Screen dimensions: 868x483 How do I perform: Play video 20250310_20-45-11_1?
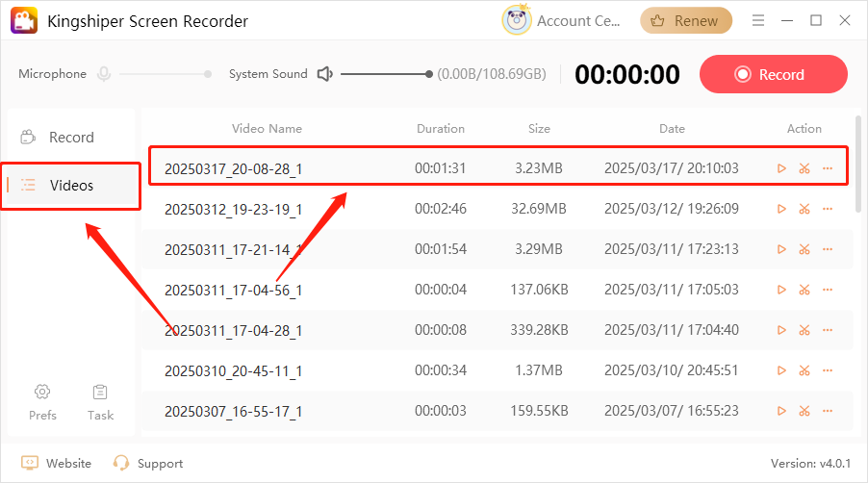(x=781, y=370)
